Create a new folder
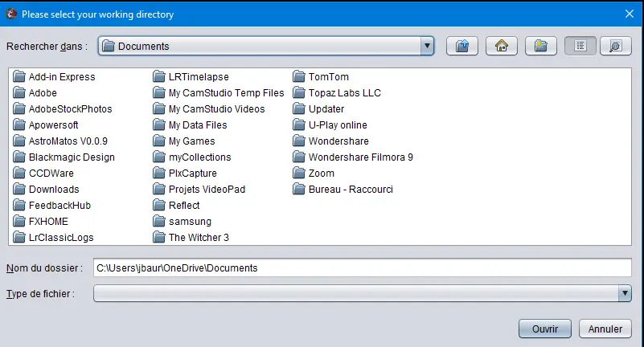The width and height of the screenshot is (644, 347). tap(541, 46)
